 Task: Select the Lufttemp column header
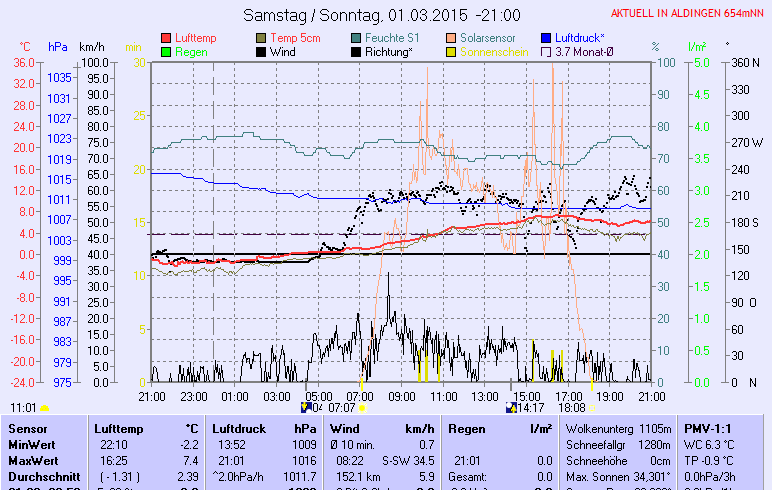coord(118,427)
